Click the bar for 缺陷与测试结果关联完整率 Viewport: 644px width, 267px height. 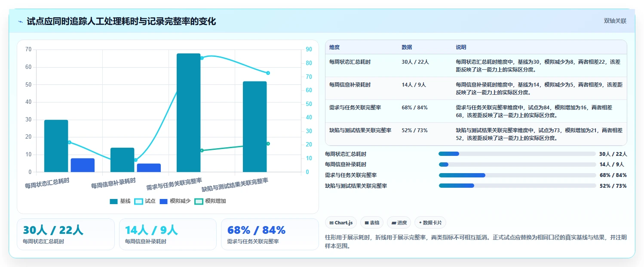click(x=255, y=127)
